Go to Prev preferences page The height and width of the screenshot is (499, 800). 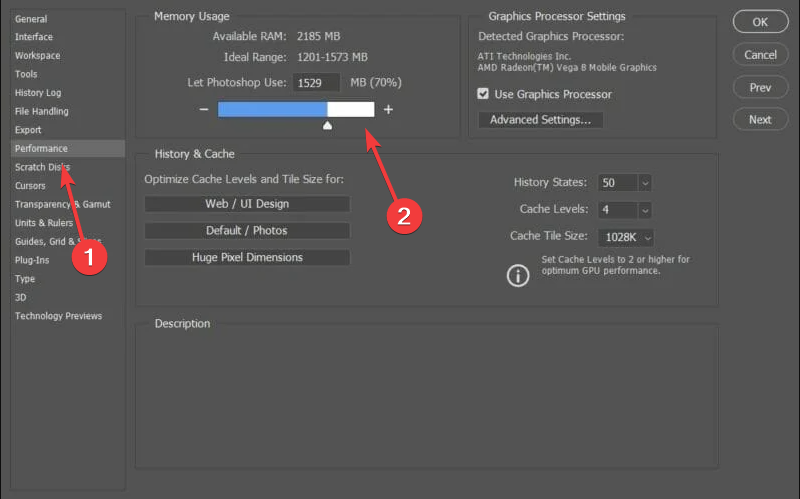(x=760, y=87)
